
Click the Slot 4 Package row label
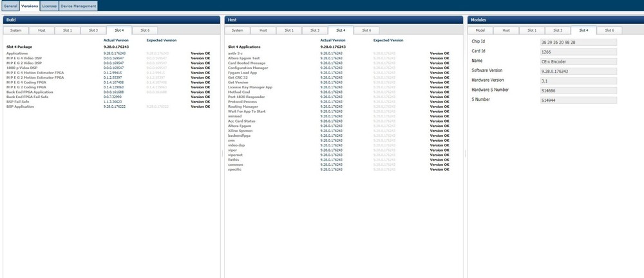click(x=19, y=47)
